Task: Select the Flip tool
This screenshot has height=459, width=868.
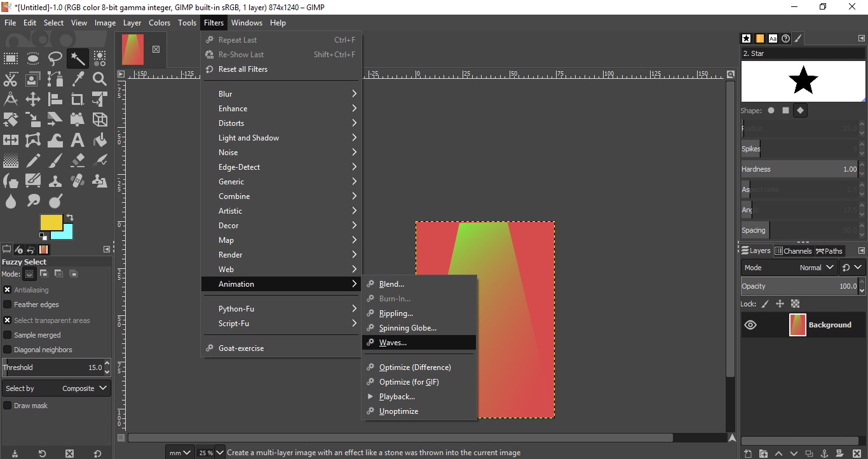Action: click(x=11, y=140)
